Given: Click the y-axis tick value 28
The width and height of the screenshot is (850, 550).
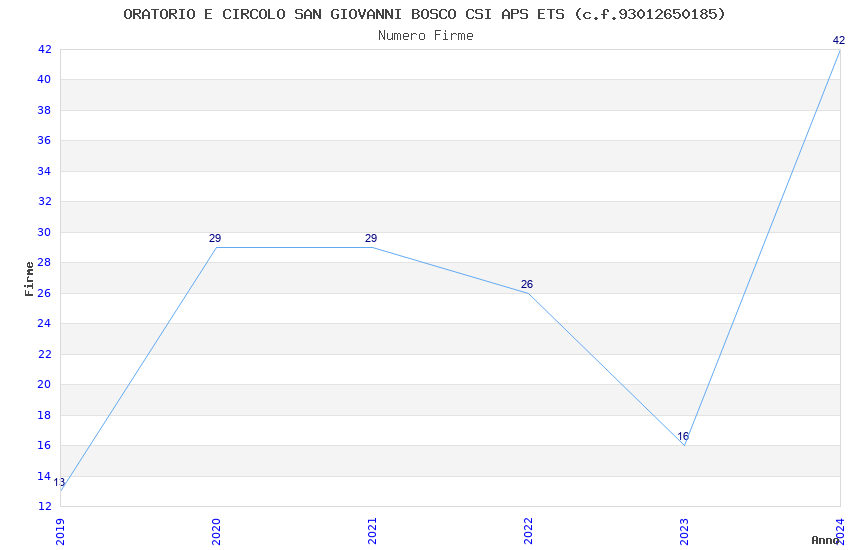Looking at the screenshot, I should 44,262.
